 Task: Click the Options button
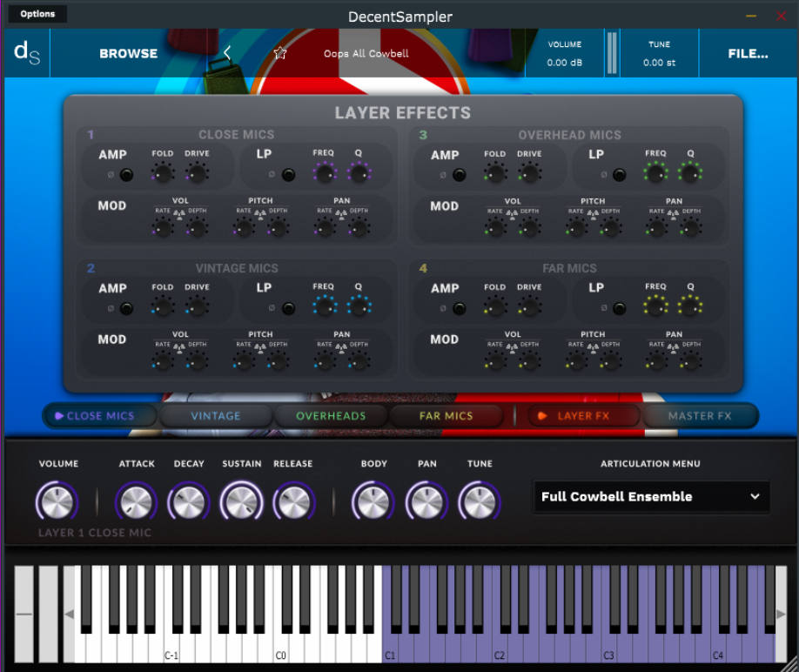tap(37, 13)
